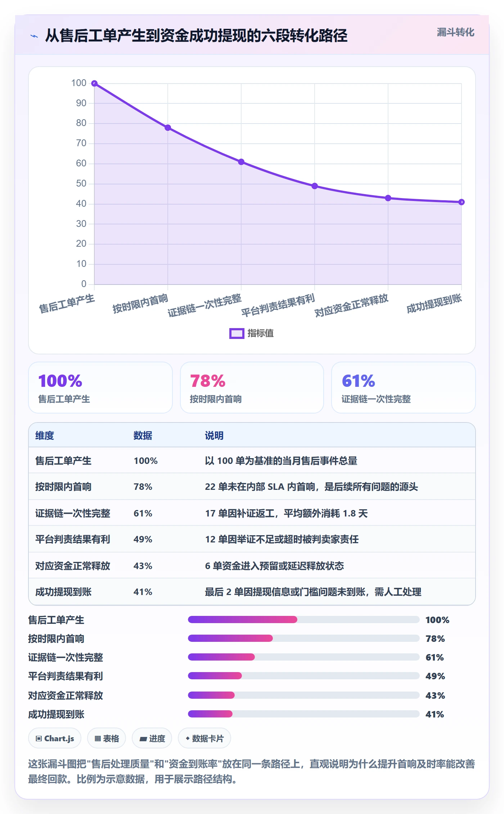The width and height of the screenshot is (504, 814).
Task: Click the 49% cell in the table
Action: [x=143, y=540]
